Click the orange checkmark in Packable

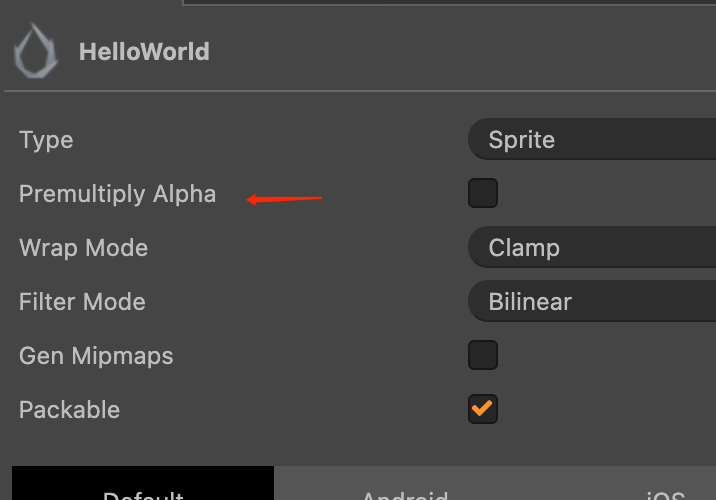[483, 408]
